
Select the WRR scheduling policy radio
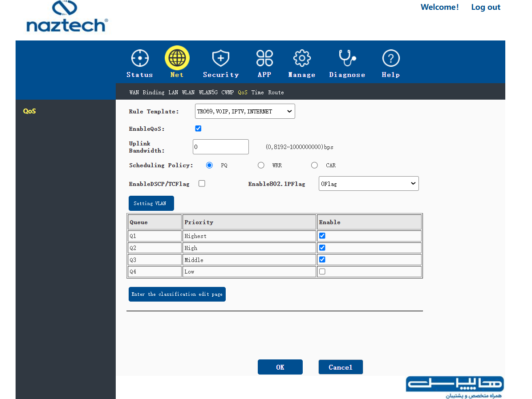pos(261,165)
